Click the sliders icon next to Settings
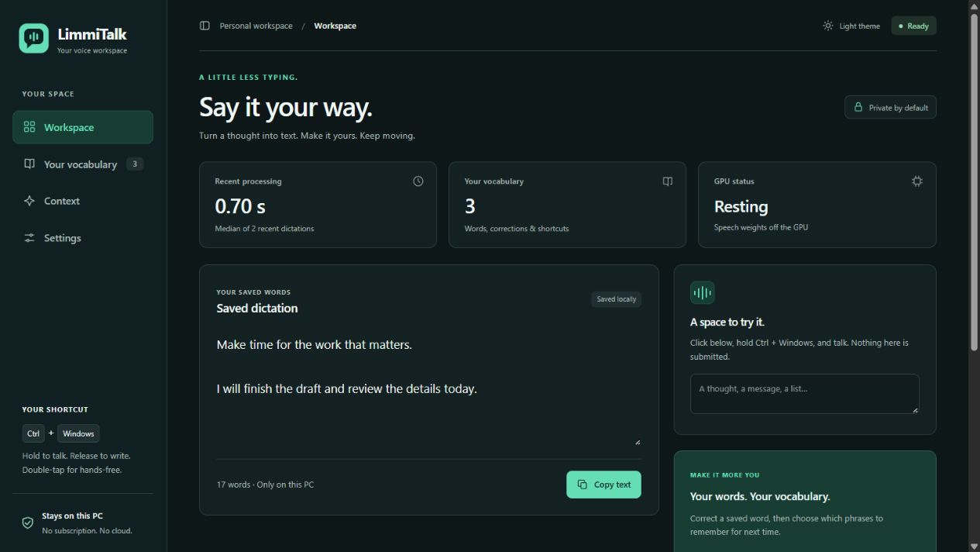980x552 pixels. [x=29, y=238]
